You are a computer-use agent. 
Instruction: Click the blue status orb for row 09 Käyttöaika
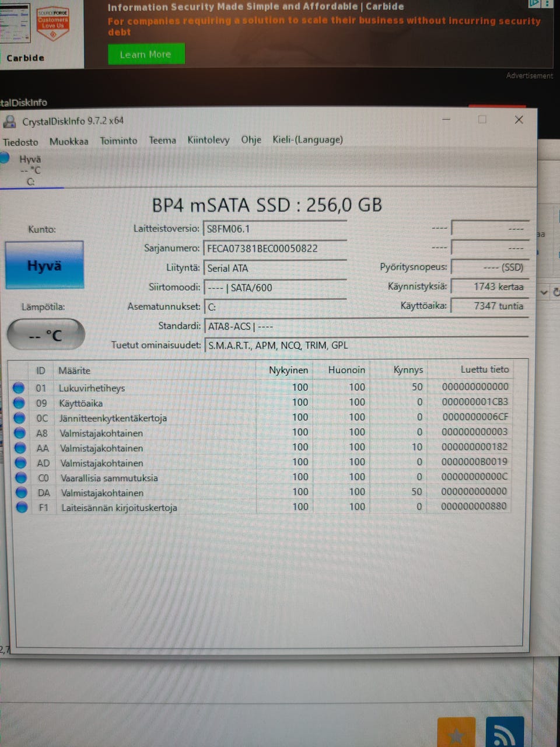click(x=19, y=403)
